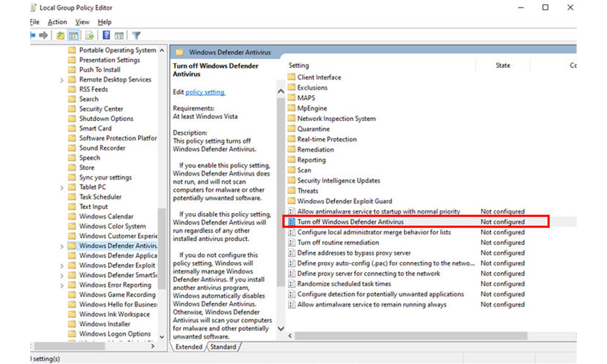Screen dimensions: 607x364
Task: Open the View menu
Action: tap(83, 22)
